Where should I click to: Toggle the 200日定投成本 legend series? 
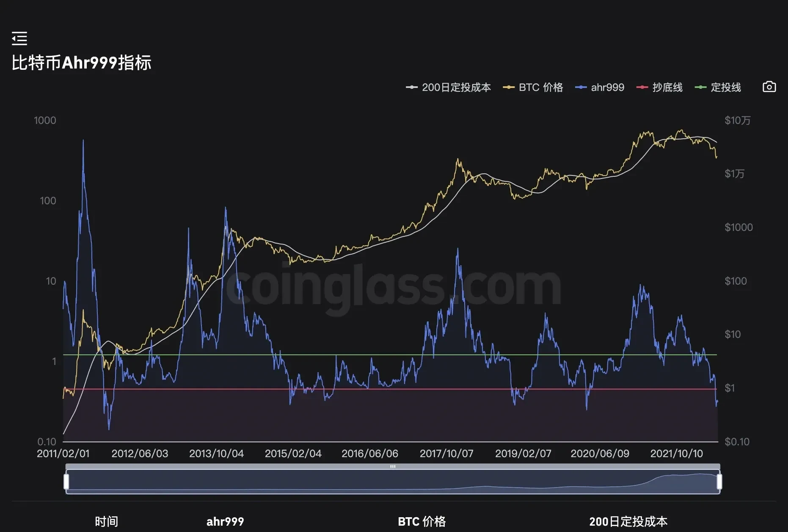449,88
